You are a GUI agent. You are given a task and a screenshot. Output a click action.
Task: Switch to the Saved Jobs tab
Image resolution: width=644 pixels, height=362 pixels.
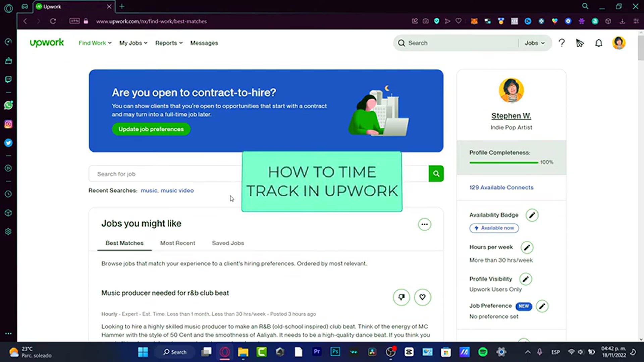click(228, 243)
